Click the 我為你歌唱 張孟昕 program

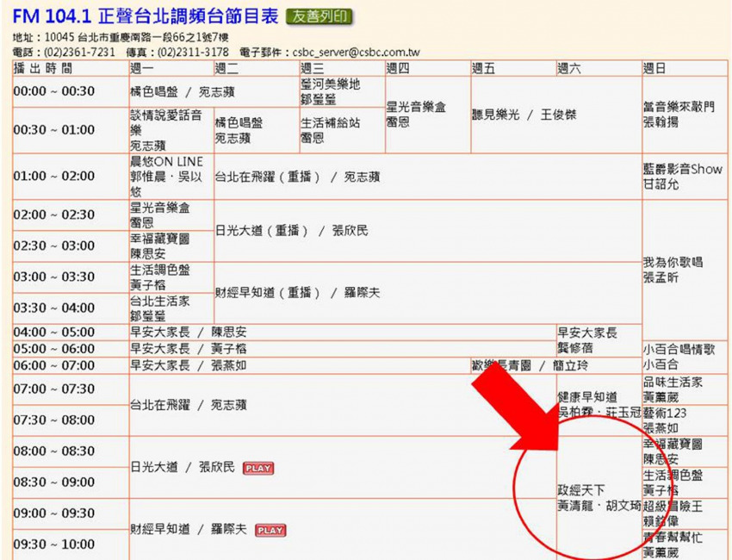[673, 270]
